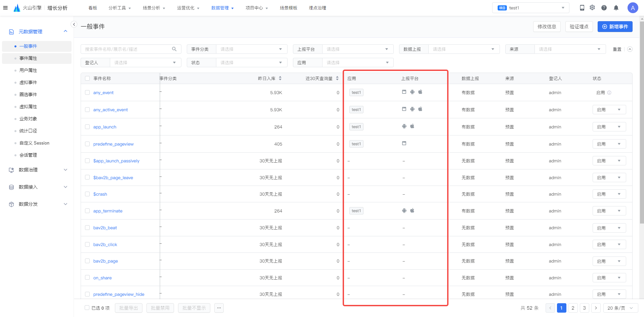
Task: Go to page 2 of results
Action: [x=573, y=308]
